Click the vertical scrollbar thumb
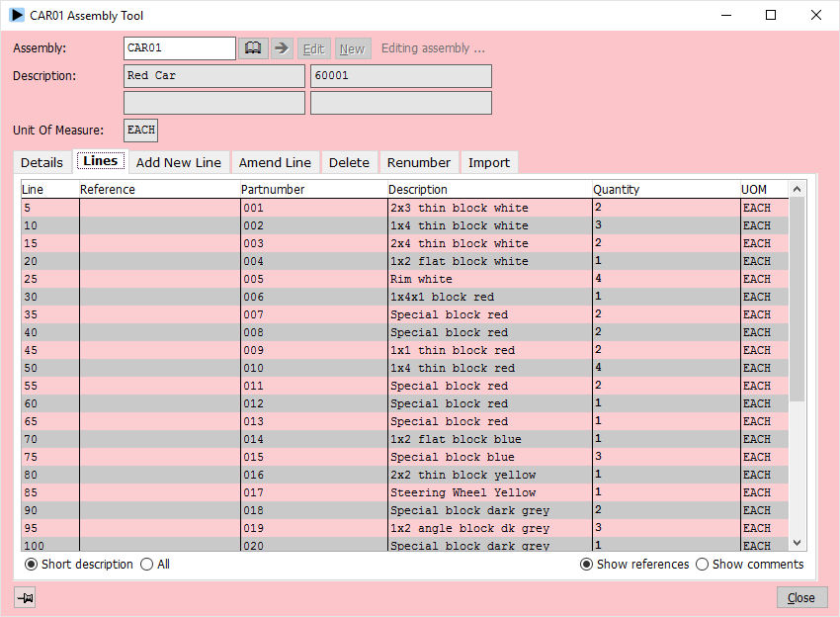Image resolution: width=840 pixels, height=617 pixels. tap(797, 300)
